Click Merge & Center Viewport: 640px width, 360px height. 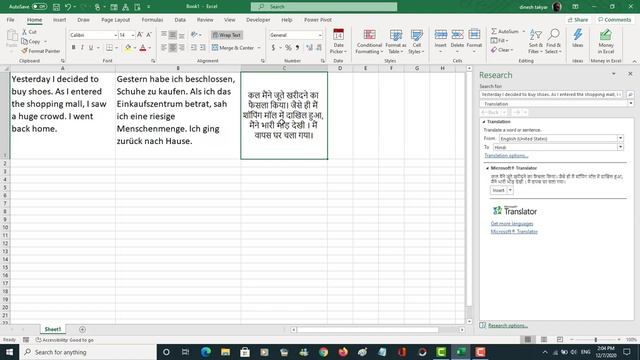click(x=233, y=48)
